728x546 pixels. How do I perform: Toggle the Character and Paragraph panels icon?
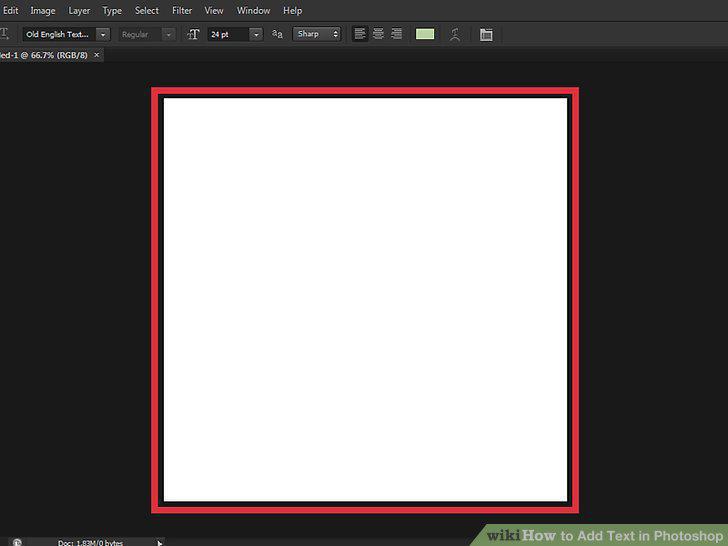(486, 34)
